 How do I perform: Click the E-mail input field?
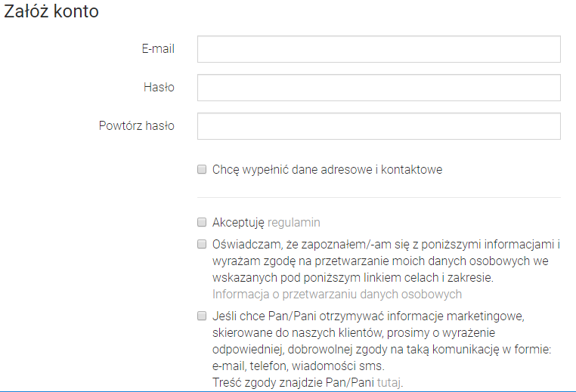point(379,49)
